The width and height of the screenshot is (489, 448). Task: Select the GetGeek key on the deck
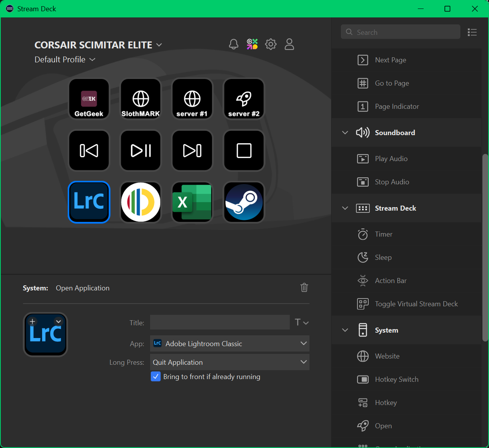click(89, 99)
